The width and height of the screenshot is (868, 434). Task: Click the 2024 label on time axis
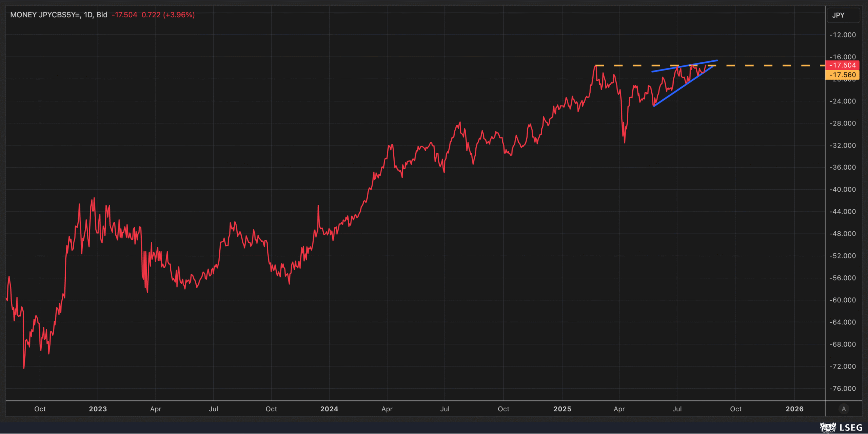[x=329, y=409]
